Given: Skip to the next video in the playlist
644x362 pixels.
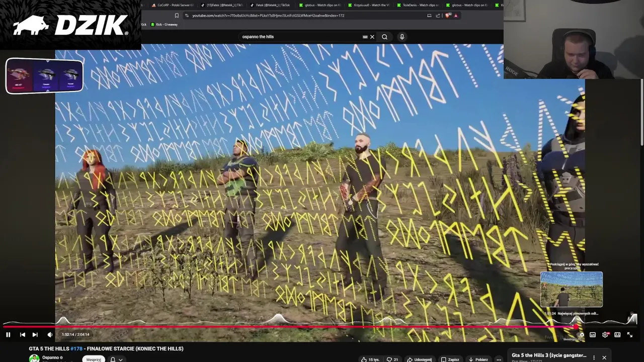Looking at the screenshot, I should pos(35,334).
